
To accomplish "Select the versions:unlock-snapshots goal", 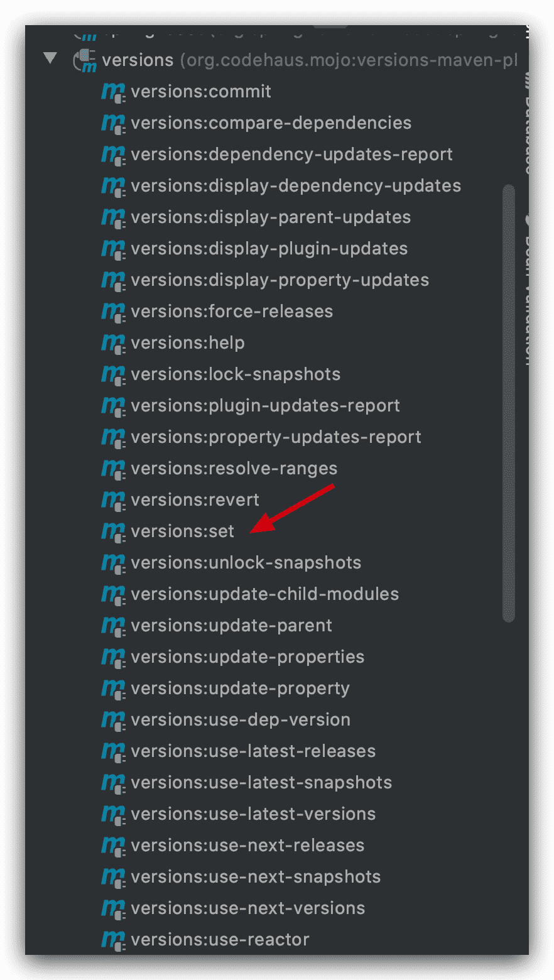I will [246, 563].
